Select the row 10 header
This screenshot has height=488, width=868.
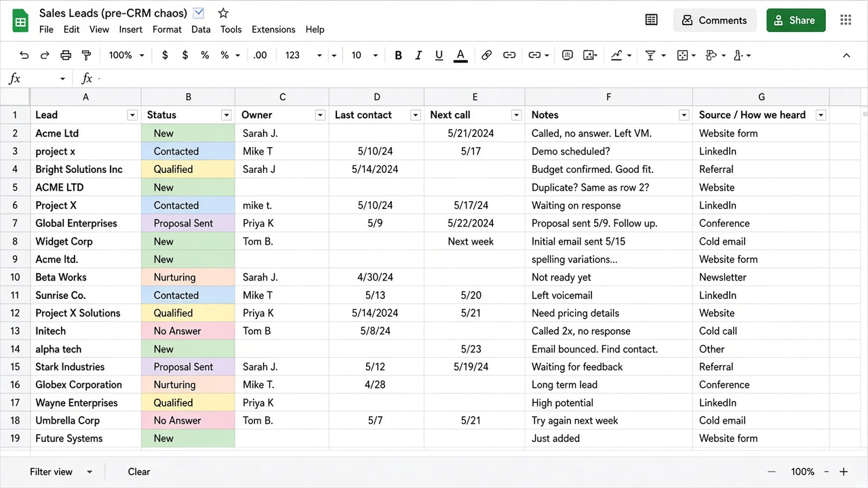coord(15,277)
